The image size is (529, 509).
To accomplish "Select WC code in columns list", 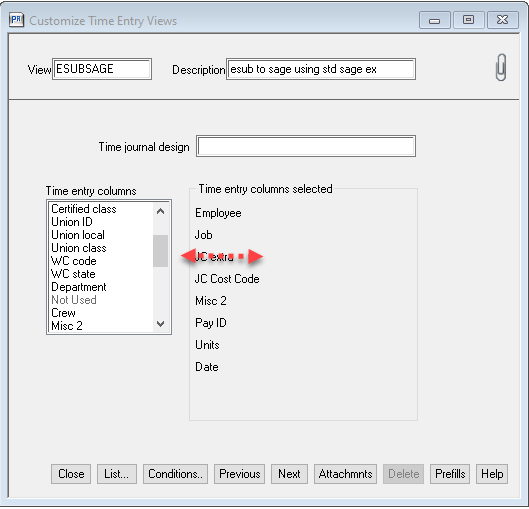I will point(74,261).
